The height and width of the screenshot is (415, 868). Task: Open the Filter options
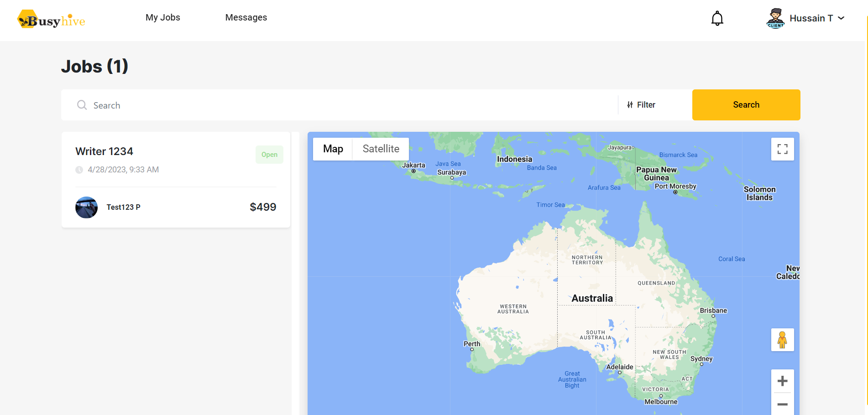641,105
